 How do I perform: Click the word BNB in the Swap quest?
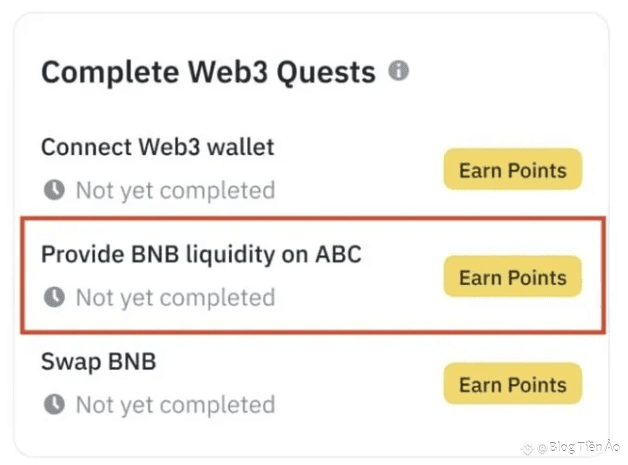[x=132, y=361]
